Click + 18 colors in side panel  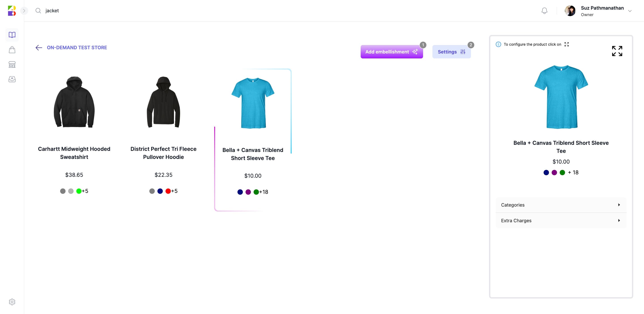573,173
